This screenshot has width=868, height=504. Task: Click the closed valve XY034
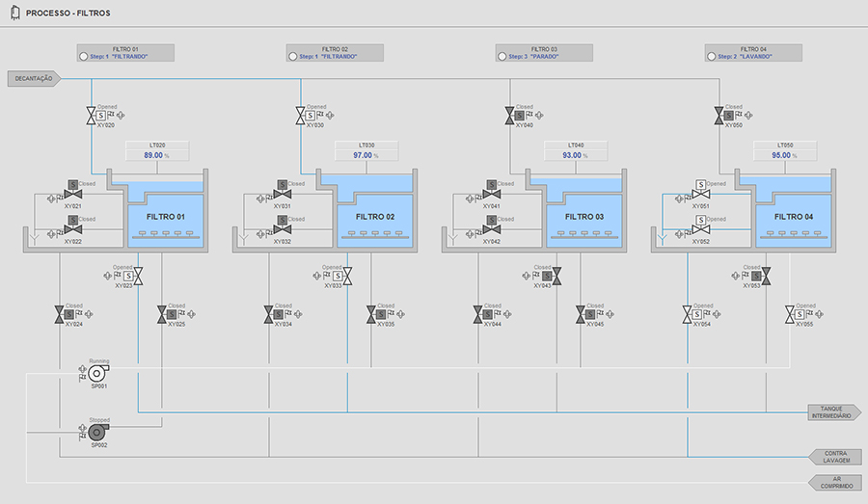pos(269,314)
